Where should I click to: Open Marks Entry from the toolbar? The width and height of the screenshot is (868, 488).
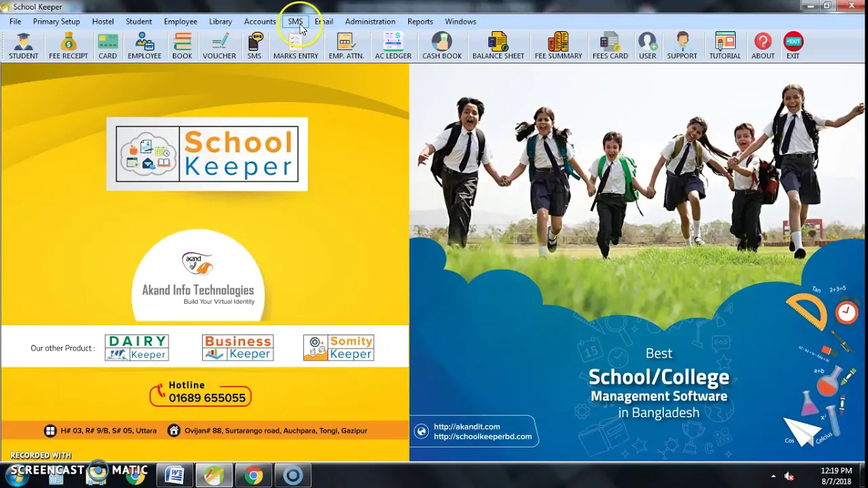(x=296, y=46)
